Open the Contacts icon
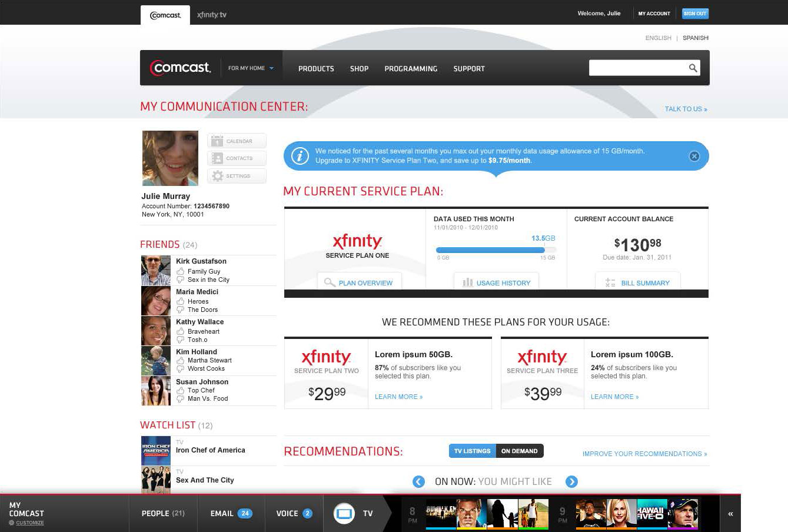 pyautogui.click(x=216, y=158)
